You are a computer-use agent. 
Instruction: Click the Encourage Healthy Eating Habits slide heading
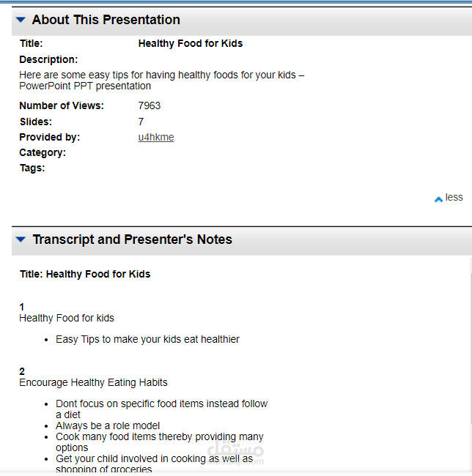pos(93,382)
